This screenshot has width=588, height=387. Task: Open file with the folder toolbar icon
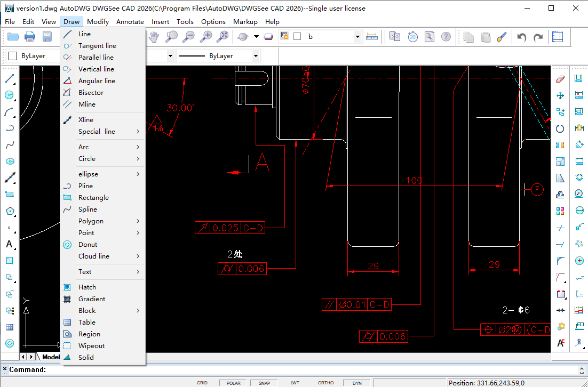tap(13, 37)
